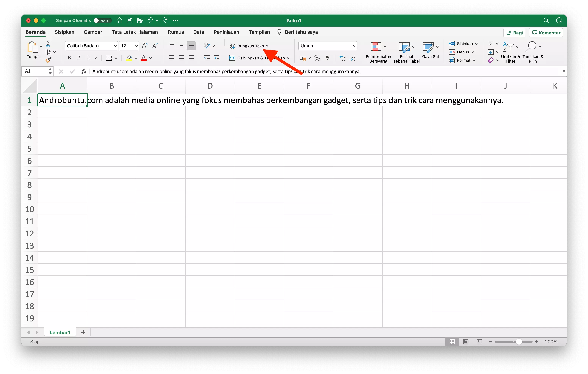
Task: Expand the font size dropdown
Action: click(x=137, y=46)
